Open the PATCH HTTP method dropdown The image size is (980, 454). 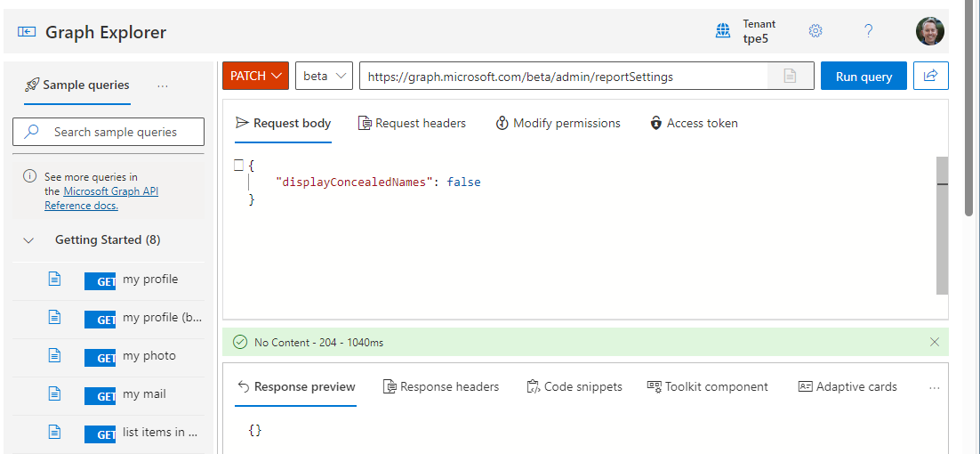click(255, 77)
